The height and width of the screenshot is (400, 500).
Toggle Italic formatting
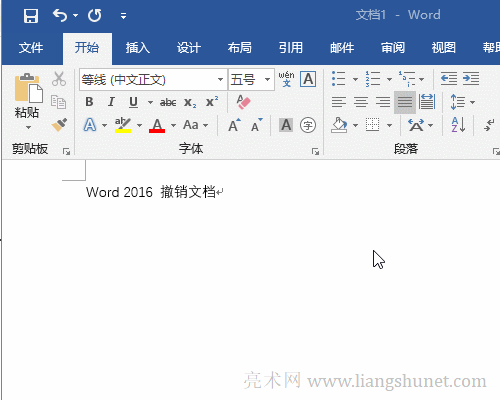111,102
